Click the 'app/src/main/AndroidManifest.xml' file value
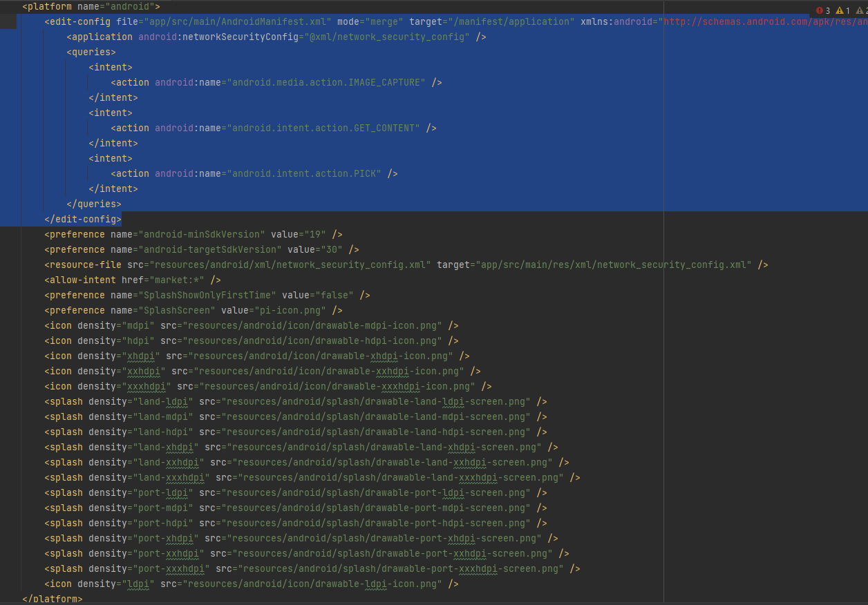This screenshot has width=868, height=605. tap(237, 21)
